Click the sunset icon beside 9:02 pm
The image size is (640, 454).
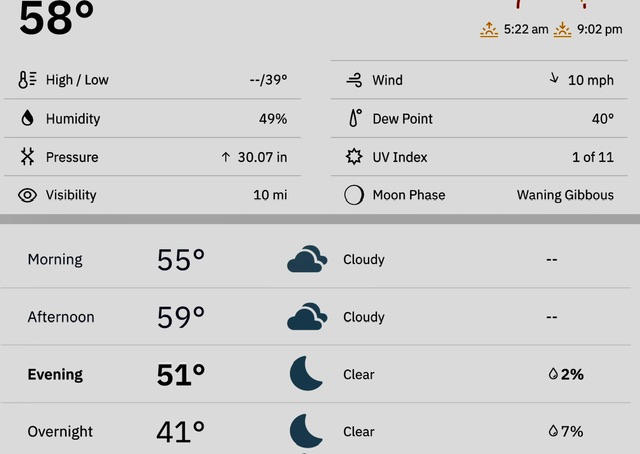pos(562,29)
